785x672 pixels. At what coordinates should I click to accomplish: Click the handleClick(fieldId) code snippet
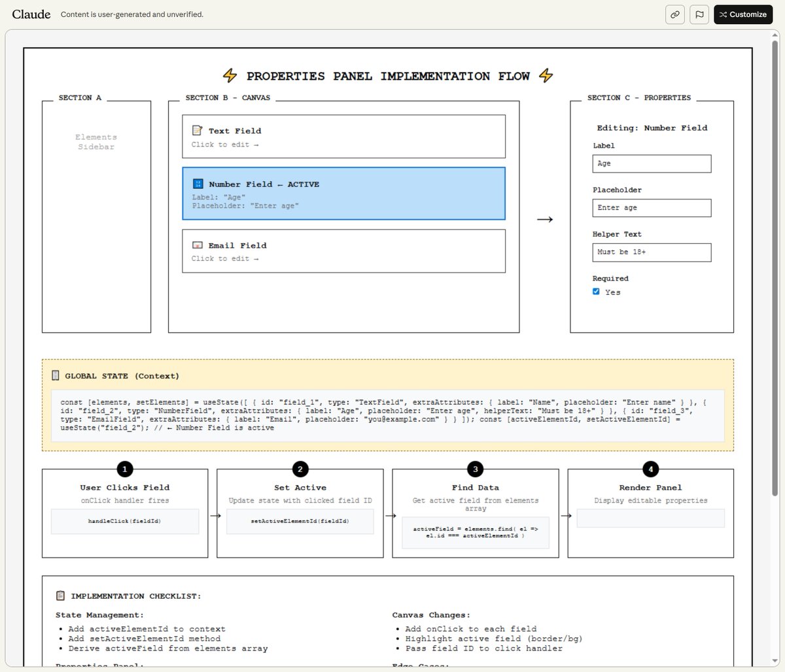click(x=125, y=521)
